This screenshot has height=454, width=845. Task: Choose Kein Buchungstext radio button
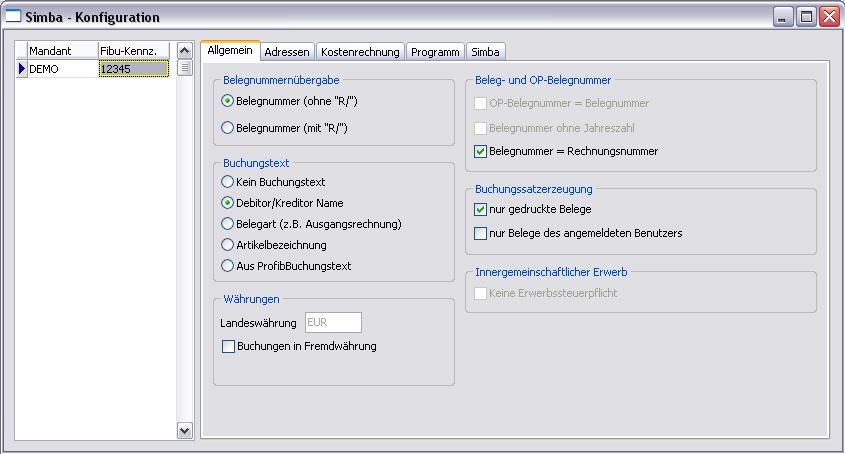(x=228, y=182)
